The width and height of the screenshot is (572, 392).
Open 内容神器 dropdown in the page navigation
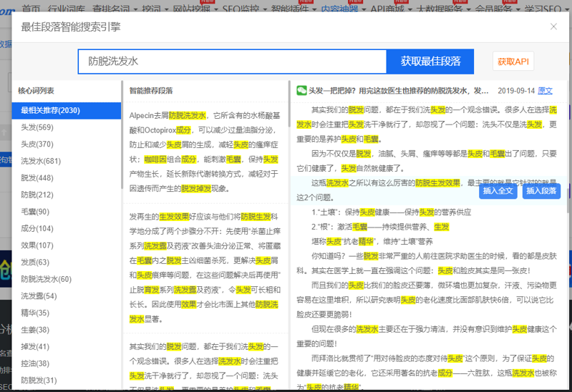coord(344,9)
